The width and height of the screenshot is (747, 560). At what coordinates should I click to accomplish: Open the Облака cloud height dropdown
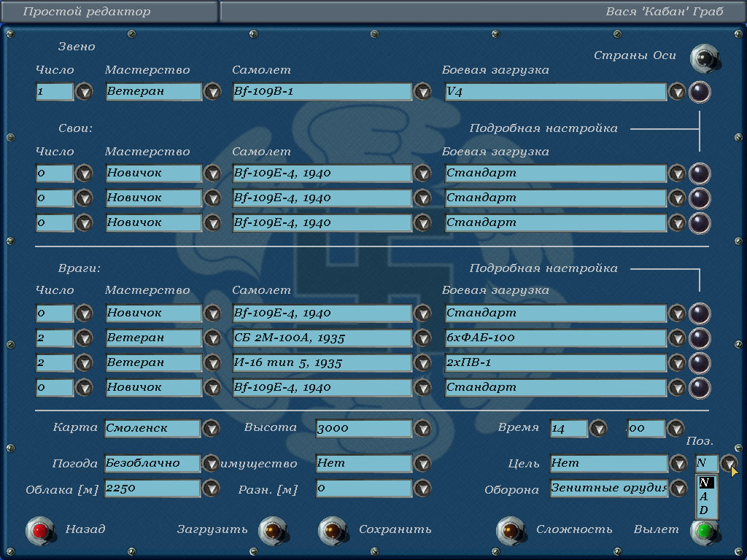pos(211,488)
